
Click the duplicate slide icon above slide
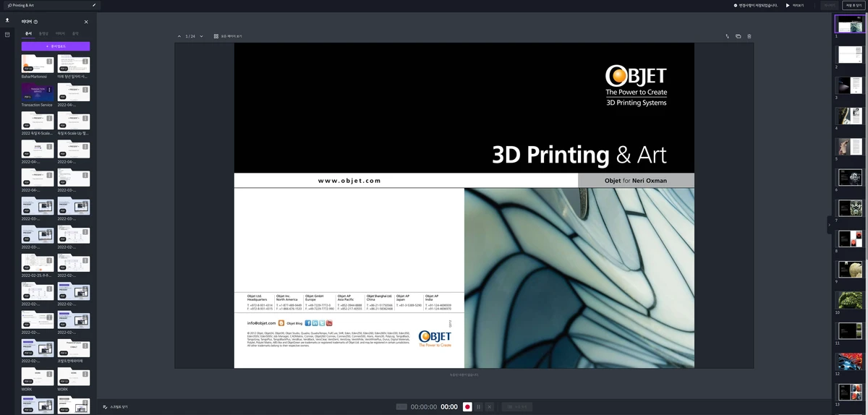(x=739, y=36)
